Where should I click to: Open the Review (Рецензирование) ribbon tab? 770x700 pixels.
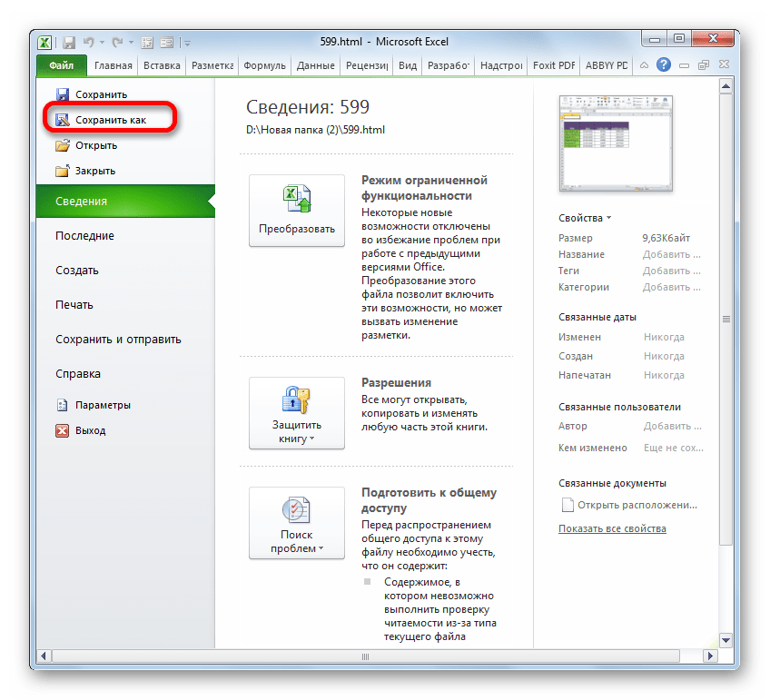coord(367,65)
